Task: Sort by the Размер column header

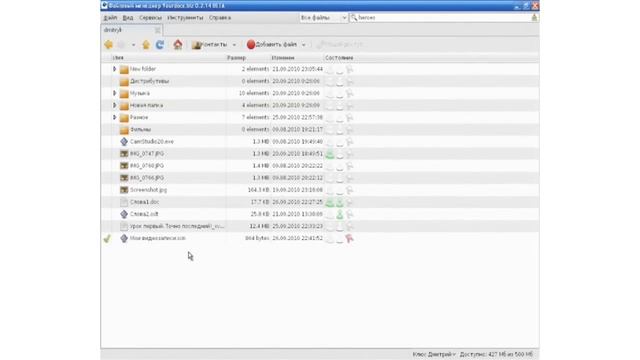Action: [236, 58]
